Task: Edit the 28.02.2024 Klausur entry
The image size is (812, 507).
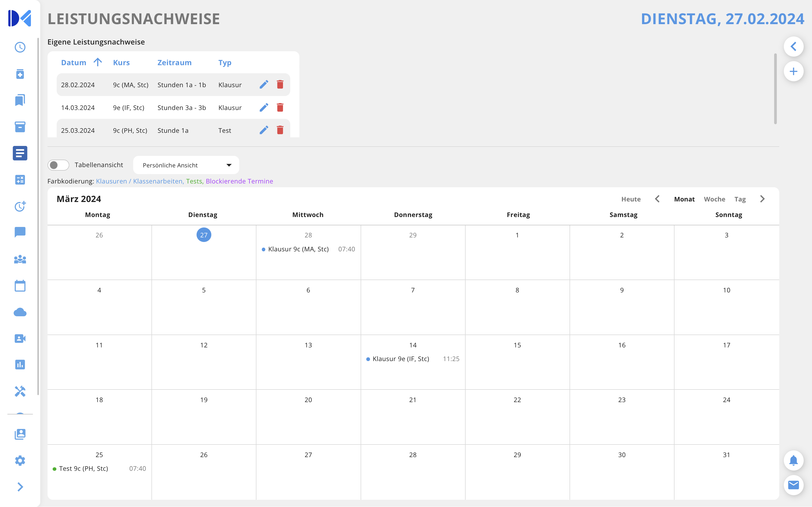Action: [264, 84]
